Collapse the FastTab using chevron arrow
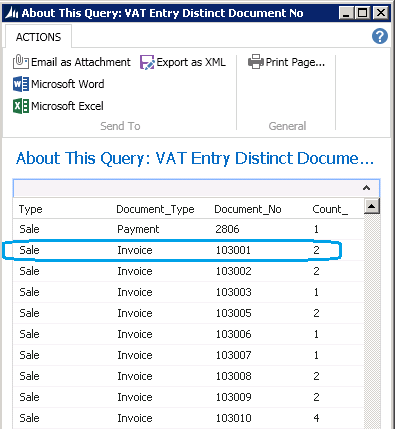The width and height of the screenshot is (395, 429). click(366, 188)
